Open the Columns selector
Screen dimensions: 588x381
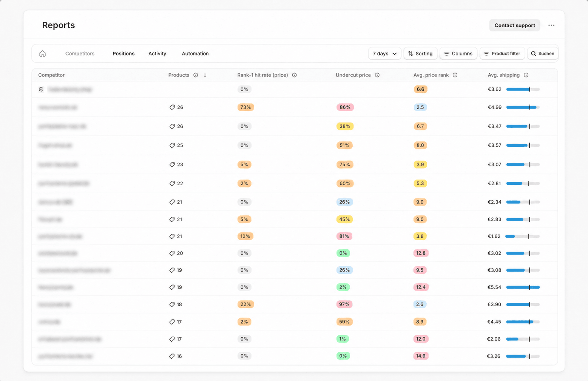pos(458,54)
